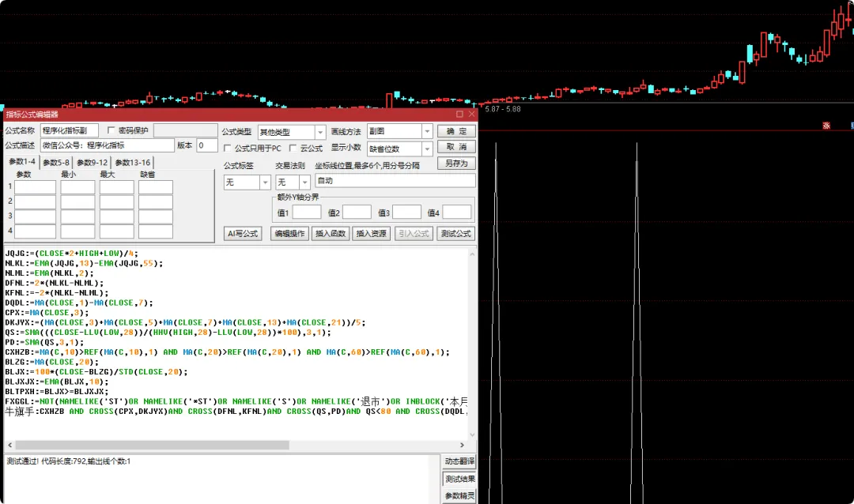Click the 引入公式 button
Image resolution: width=854 pixels, height=504 pixels.
click(414, 234)
